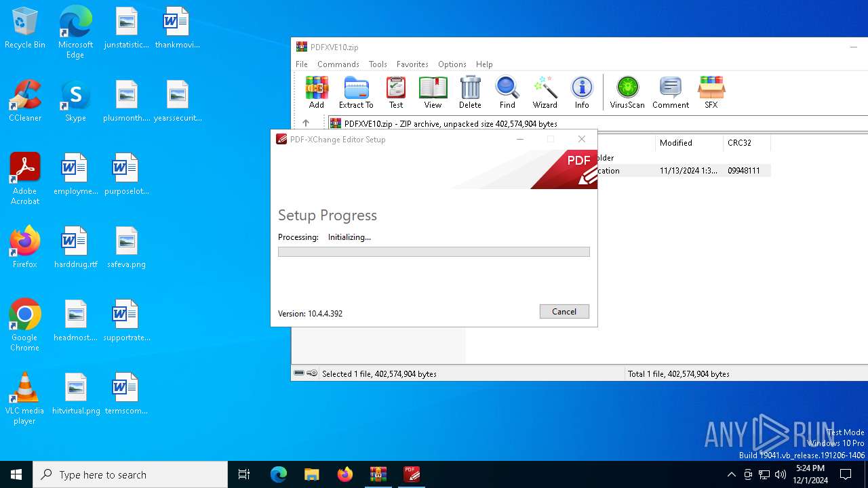Open the View toolbar icon in WinRAR
This screenshot has width=868, height=488.
coord(433,92)
